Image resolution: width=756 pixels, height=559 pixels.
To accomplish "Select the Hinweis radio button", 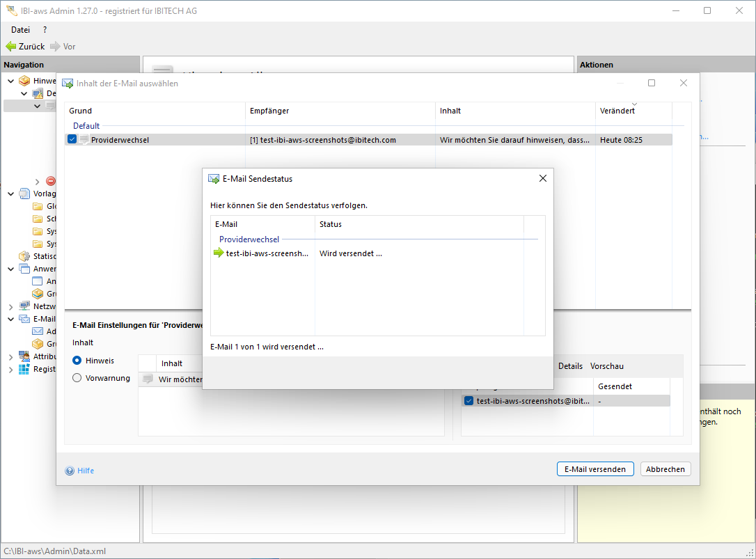I will (77, 361).
